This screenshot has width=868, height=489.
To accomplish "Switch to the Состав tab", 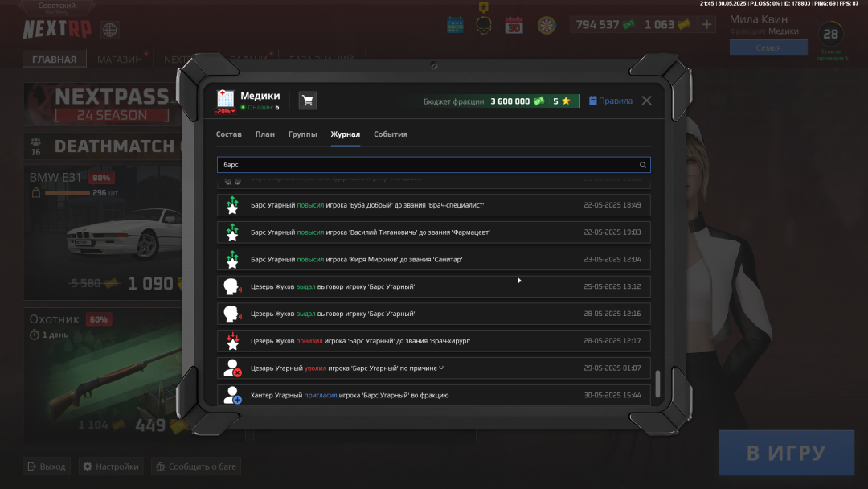I will (x=229, y=134).
